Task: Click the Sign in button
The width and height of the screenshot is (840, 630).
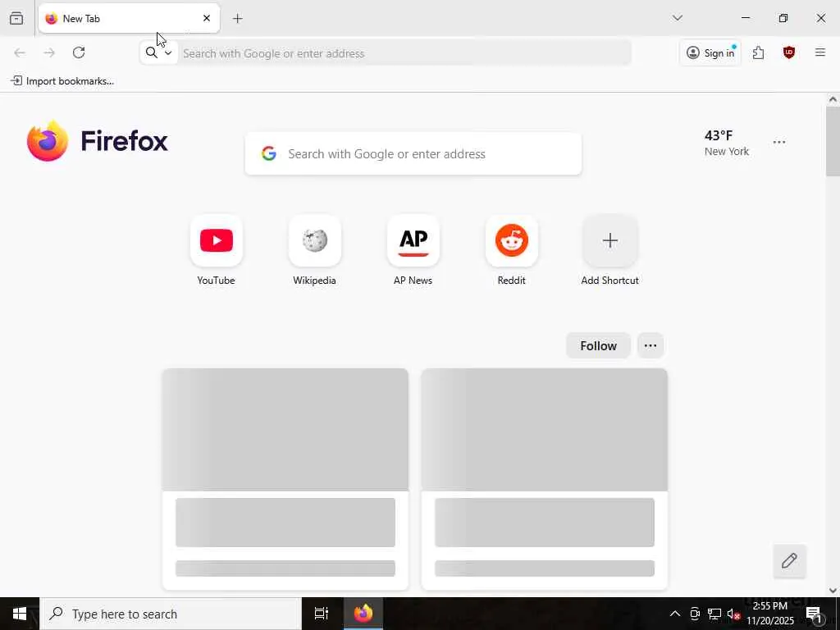Action: 710,52
